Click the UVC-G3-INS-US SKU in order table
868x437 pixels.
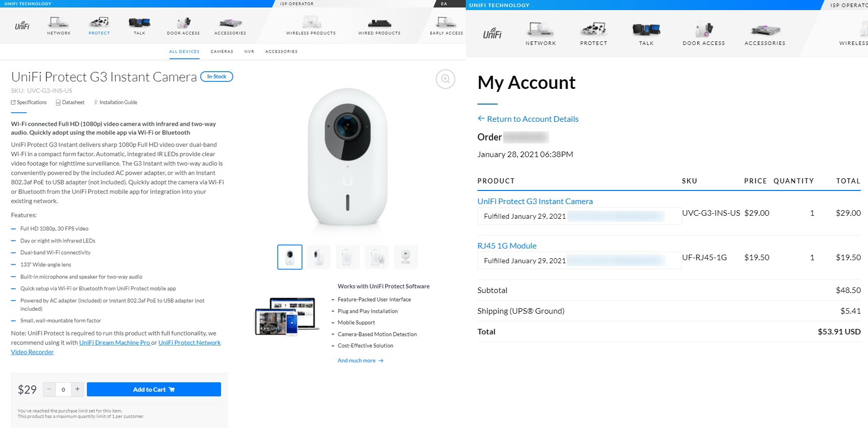pyautogui.click(x=711, y=213)
